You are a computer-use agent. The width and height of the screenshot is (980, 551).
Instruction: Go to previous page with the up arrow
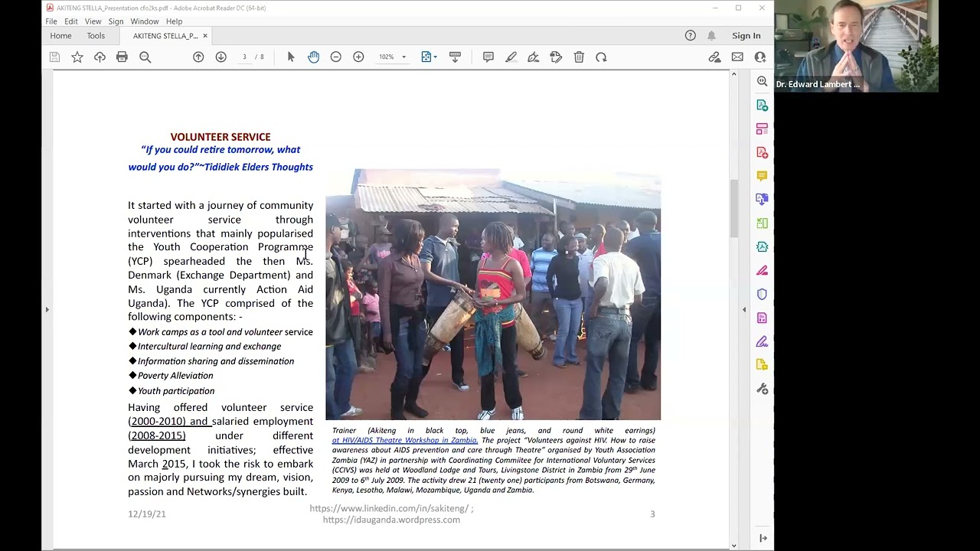(198, 57)
